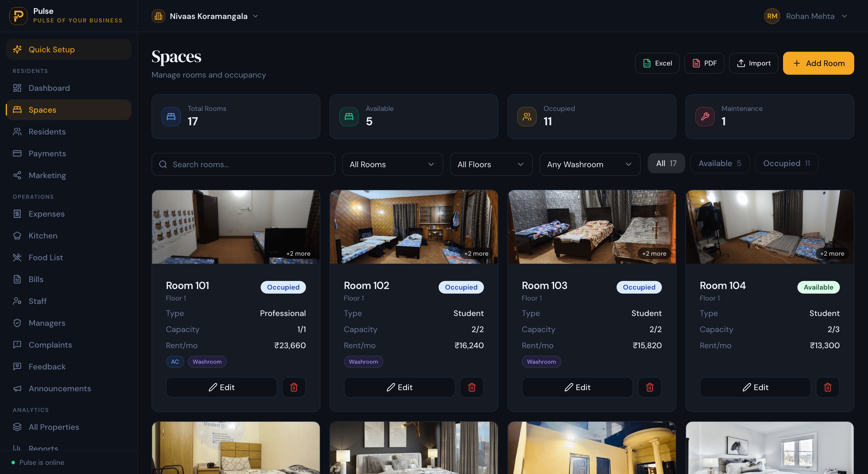Export rooms to Excel
Viewport: 868px width, 474px height.
click(x=657, y=63)
